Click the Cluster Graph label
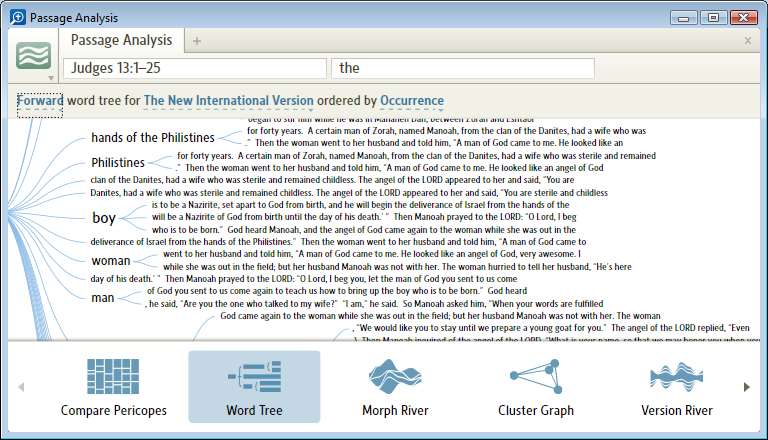This screenshot has width=768, height=440. 536,410
